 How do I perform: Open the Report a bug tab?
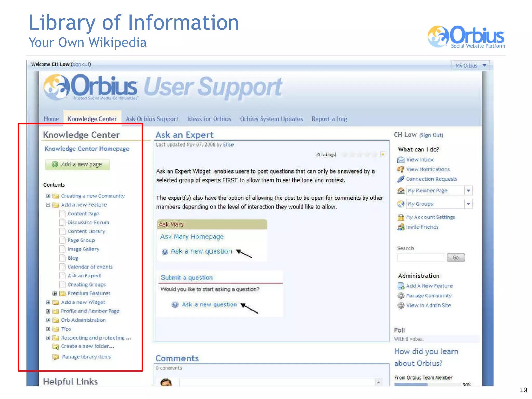click(329, 119)
